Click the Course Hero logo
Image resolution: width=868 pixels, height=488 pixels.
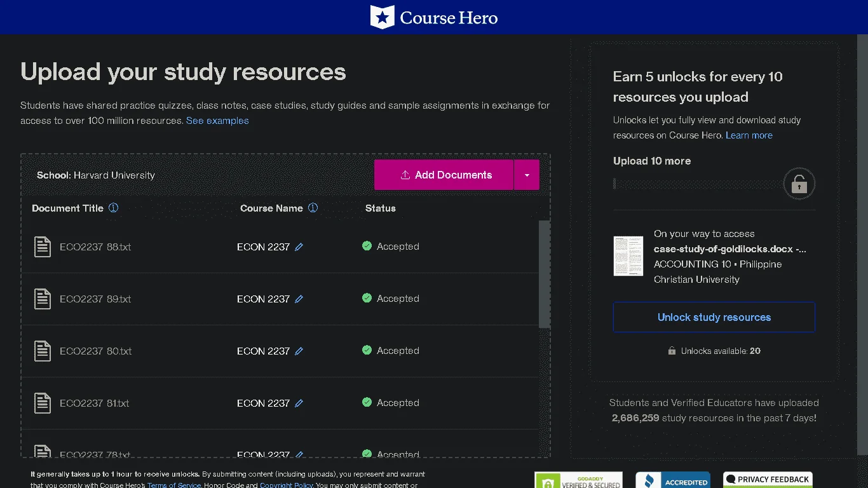pos(434,17)
